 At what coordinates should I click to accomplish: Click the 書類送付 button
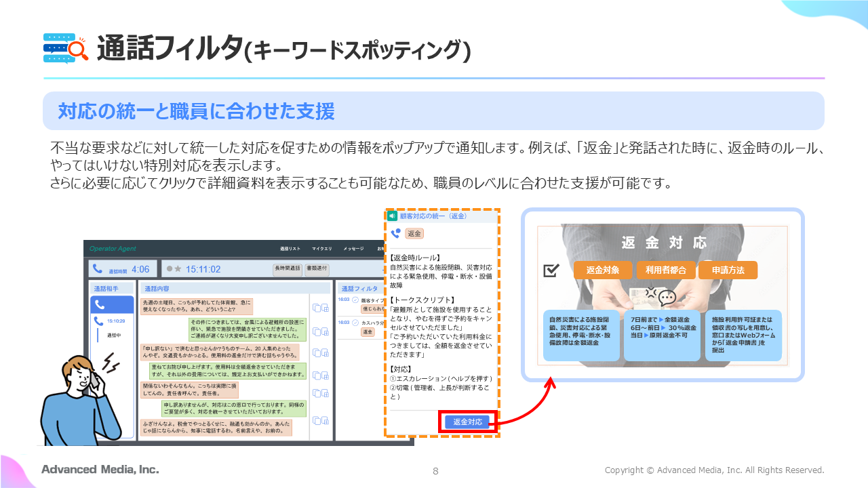coord(317,268)
